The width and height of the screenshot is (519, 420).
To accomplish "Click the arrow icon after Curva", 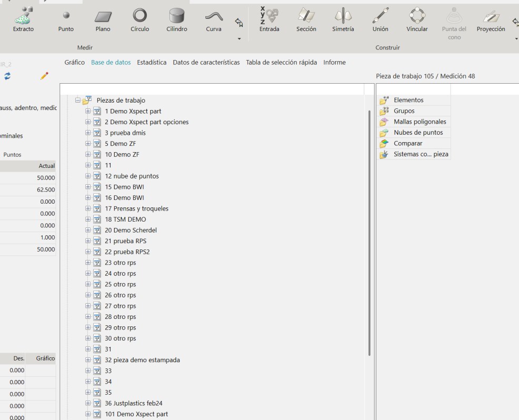I will [x=239, y=23].
